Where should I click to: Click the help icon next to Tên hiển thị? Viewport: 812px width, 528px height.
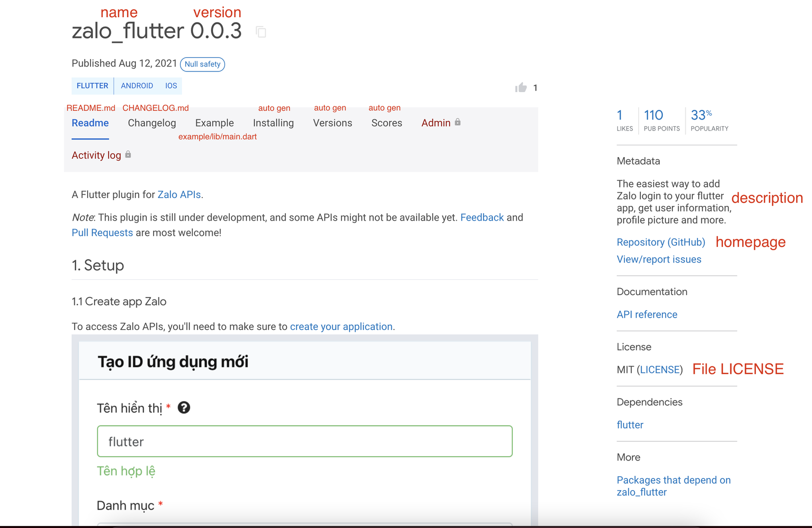184,407
